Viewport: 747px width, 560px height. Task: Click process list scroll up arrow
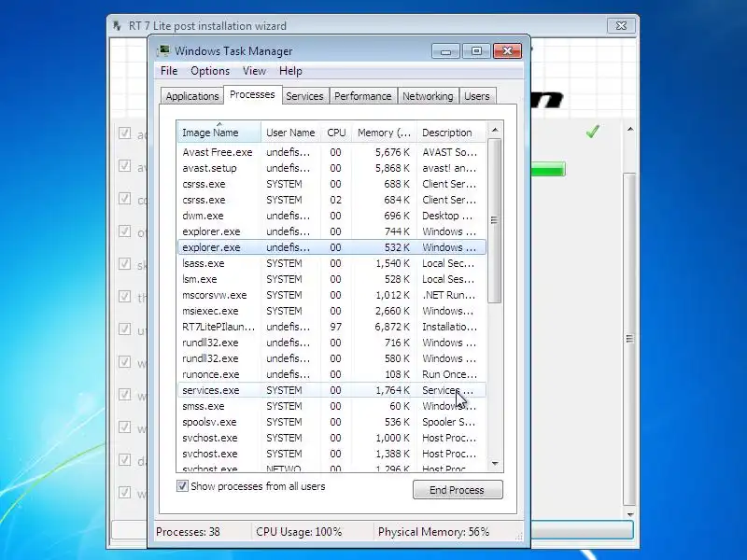click(x=495, y=130)
